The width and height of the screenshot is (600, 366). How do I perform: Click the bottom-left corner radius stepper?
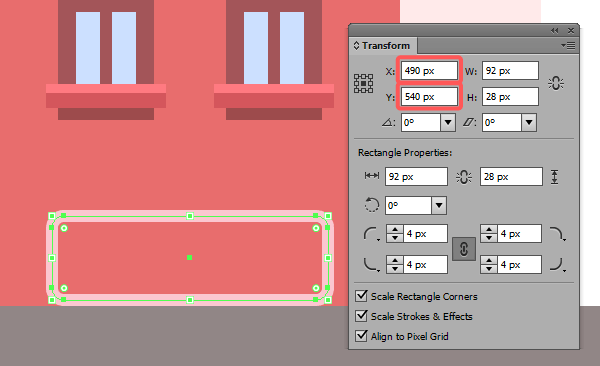pos(395,265)
